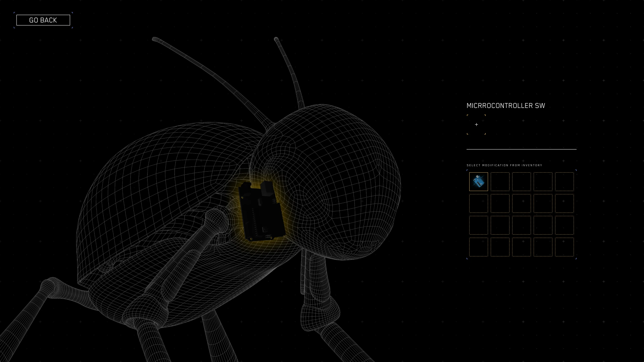Click the plus icon modification slot
Viewport: 644px width, 362px height.
coord(476,125)
